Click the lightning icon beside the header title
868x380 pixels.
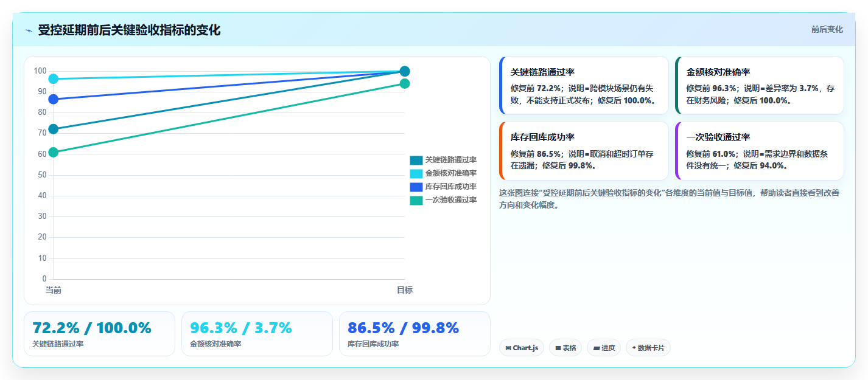29,30
